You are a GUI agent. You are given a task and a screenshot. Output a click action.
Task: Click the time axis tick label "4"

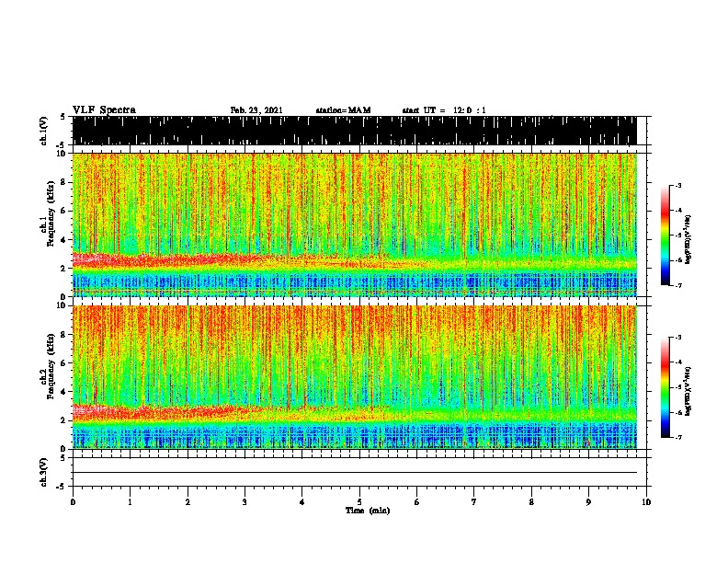[x=302, y=502]
